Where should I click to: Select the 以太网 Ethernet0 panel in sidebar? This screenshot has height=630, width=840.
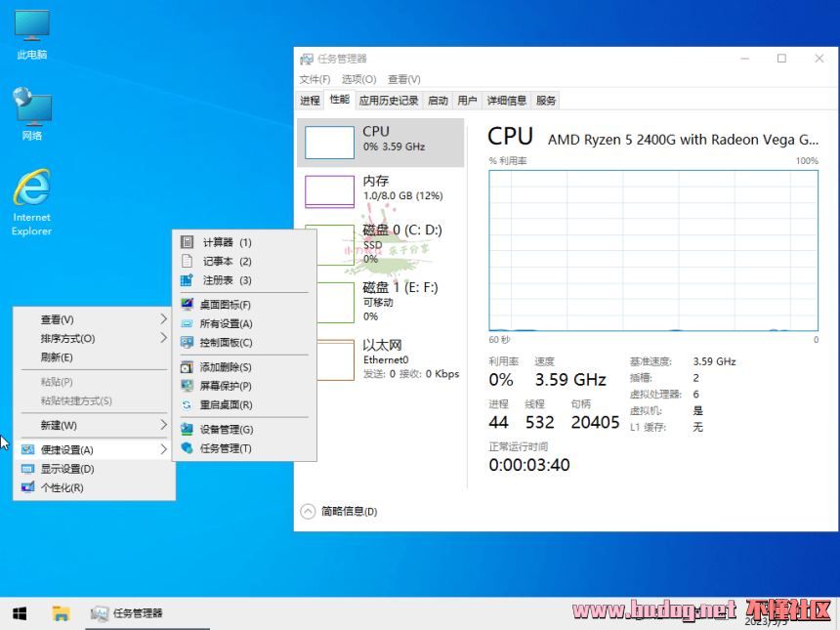(381, 357)
